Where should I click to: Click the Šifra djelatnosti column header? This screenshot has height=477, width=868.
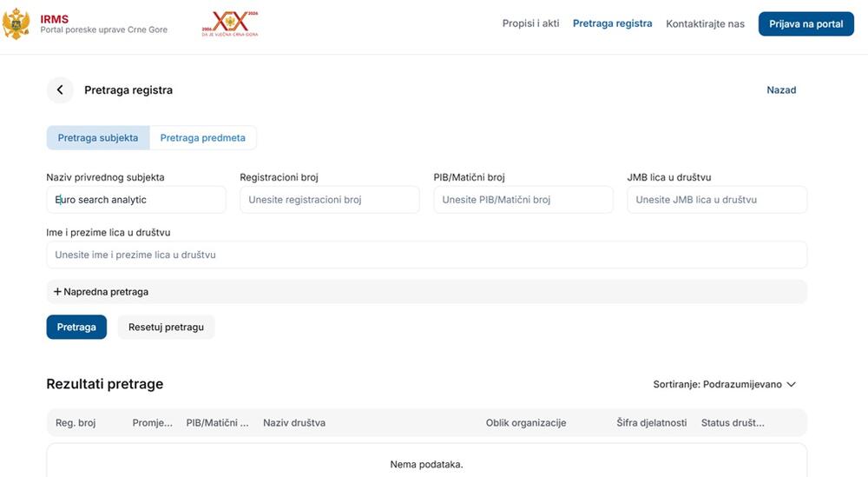tap(652, 423)
